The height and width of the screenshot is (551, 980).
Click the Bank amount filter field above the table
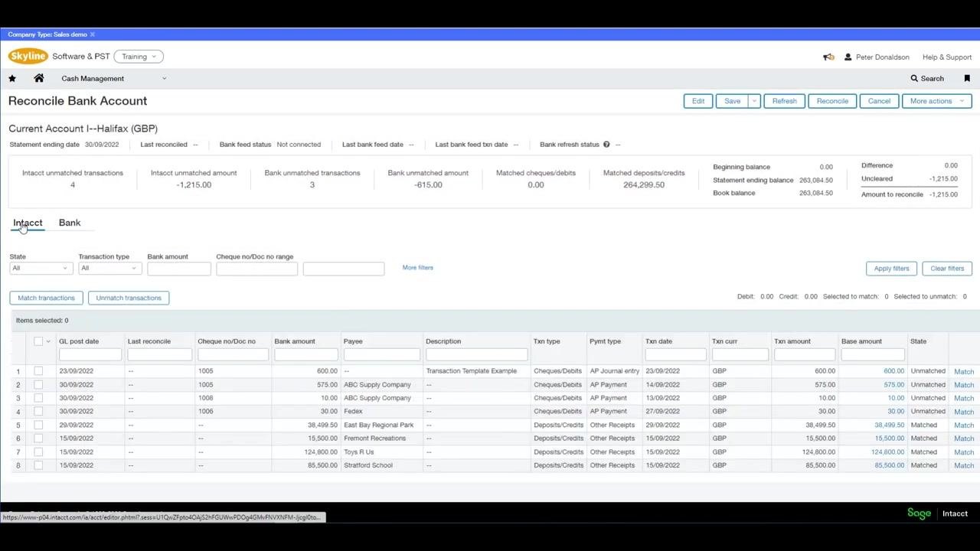tap(179, 269)
